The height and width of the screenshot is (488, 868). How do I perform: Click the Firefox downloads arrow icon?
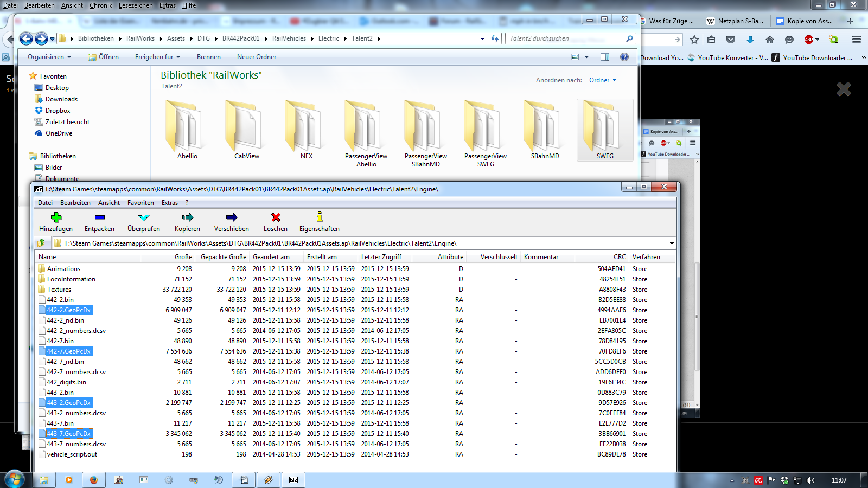click(x=750, y=40)
